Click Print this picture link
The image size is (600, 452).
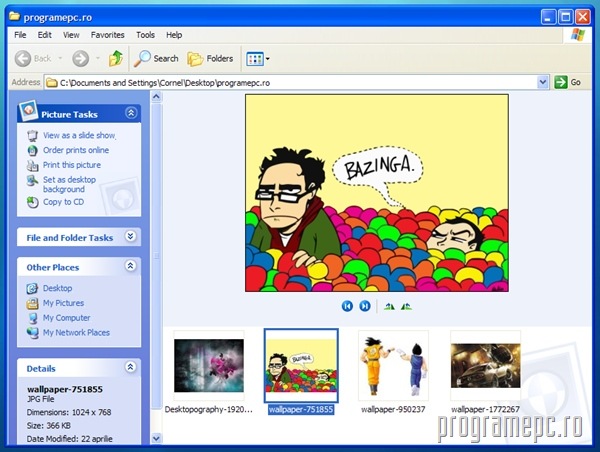[72, 165]
